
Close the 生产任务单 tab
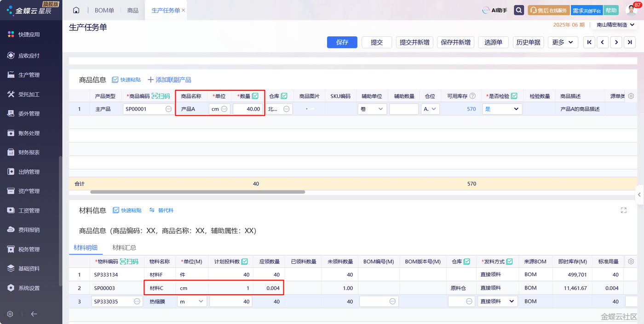[184, 10]
